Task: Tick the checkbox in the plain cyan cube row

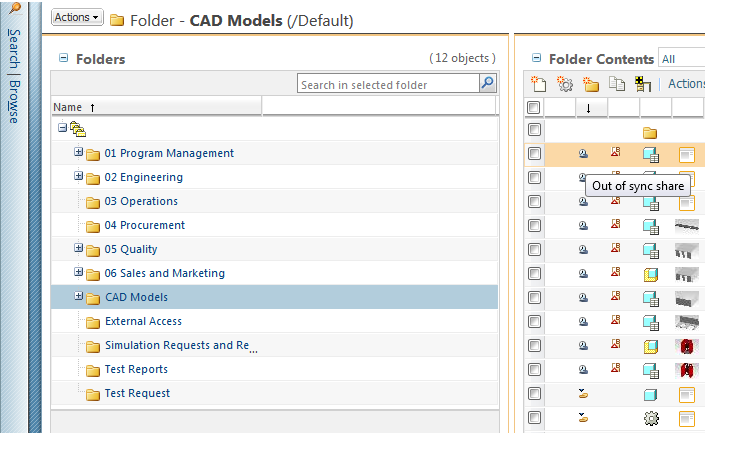Action: (535, 393)
